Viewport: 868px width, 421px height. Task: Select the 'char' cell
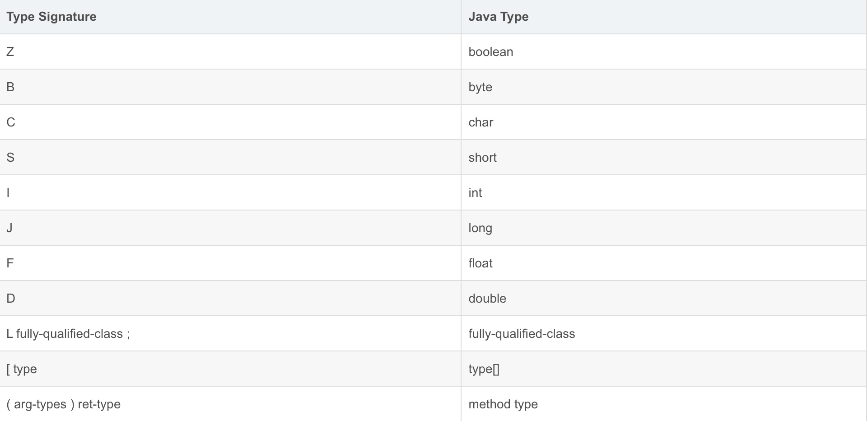pos(664,122)
